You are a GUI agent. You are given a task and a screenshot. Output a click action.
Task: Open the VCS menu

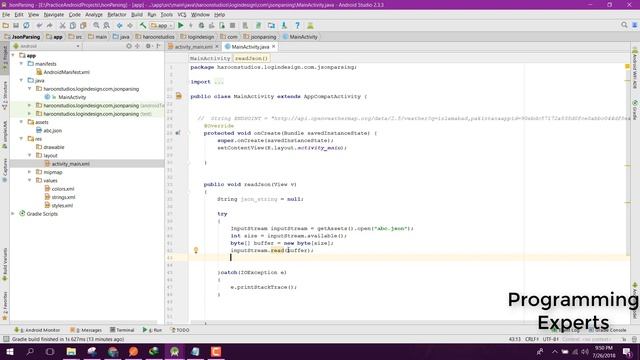coord(182,15)
